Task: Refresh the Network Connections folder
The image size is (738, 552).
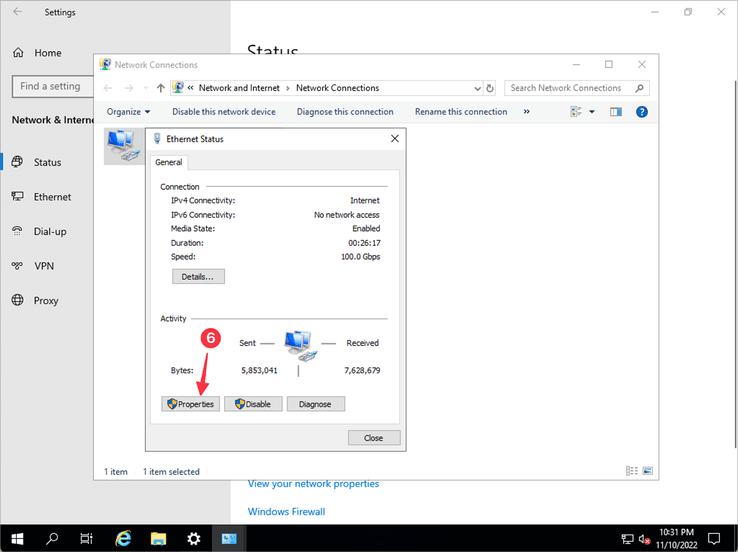Action: click(489, 88)
